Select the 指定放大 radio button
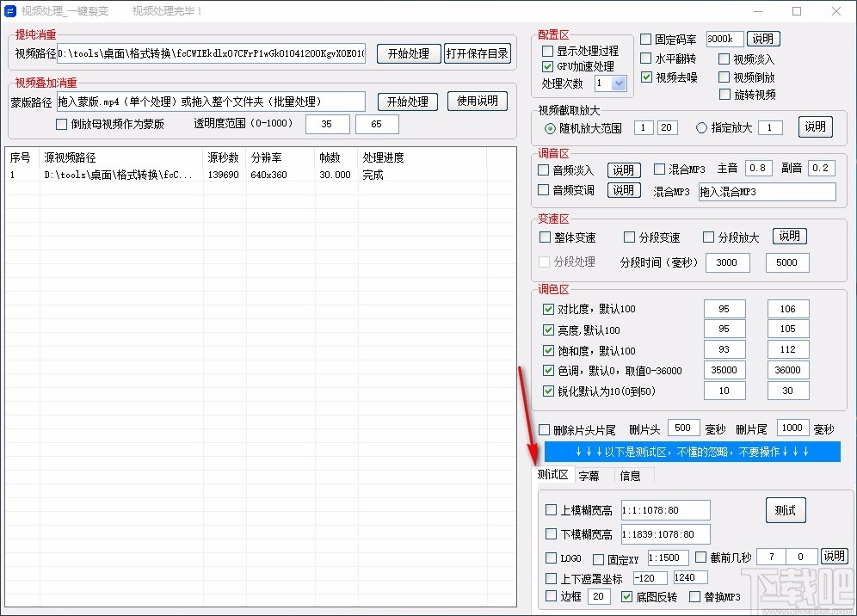 [702, 127]
